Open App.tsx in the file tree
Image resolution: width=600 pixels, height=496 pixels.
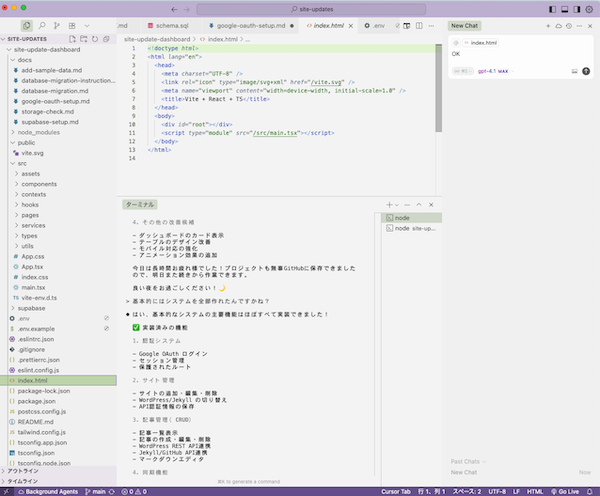pos(58,266)
